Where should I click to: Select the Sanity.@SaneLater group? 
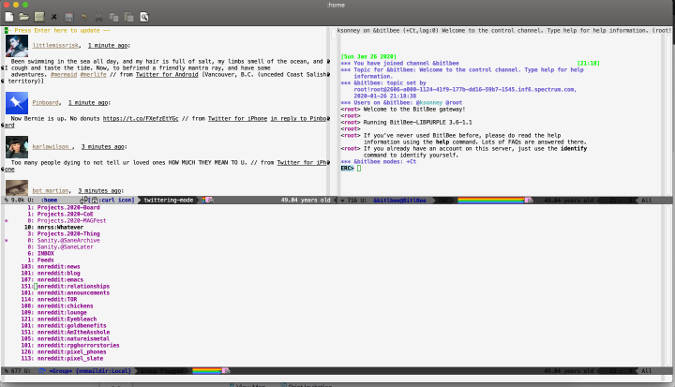[65, 247]
